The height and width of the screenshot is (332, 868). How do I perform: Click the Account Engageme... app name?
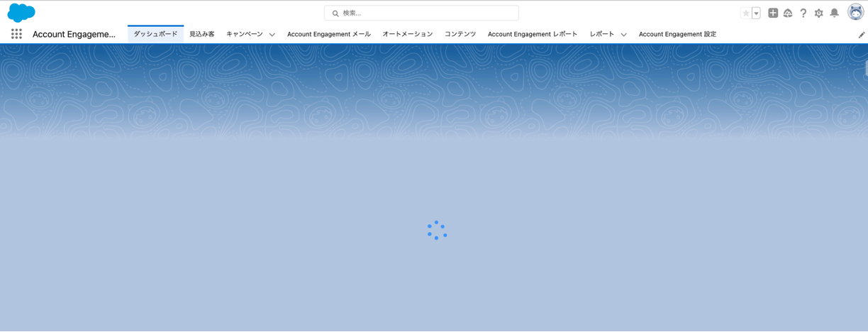click(x=74, y=34)
